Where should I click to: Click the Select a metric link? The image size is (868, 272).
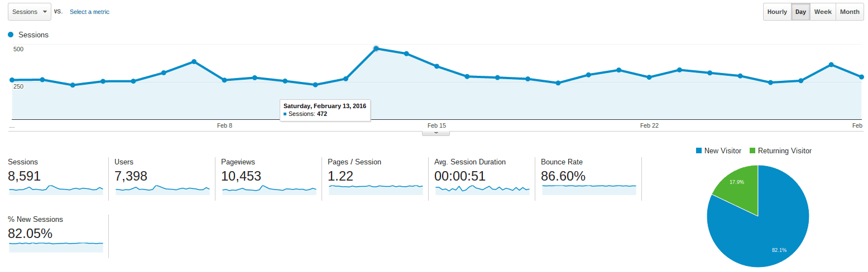[89, 12]
